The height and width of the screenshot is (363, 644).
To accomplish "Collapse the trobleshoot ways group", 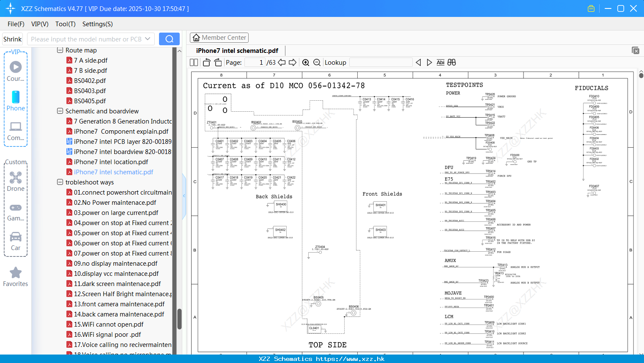I will [60, 182].
